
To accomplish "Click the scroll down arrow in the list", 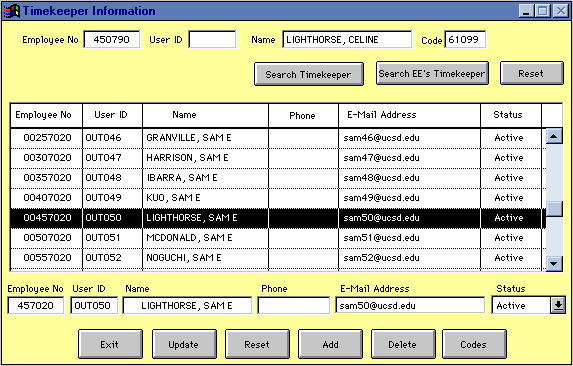I will [554, 263].
